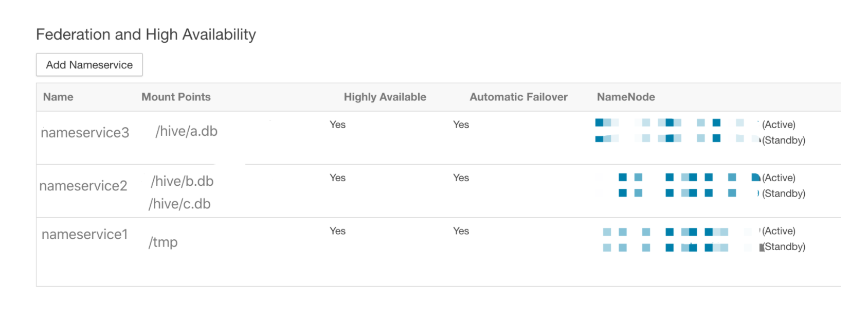
Task: Select the /hive/a.db mount point
Action: (186, 131)
